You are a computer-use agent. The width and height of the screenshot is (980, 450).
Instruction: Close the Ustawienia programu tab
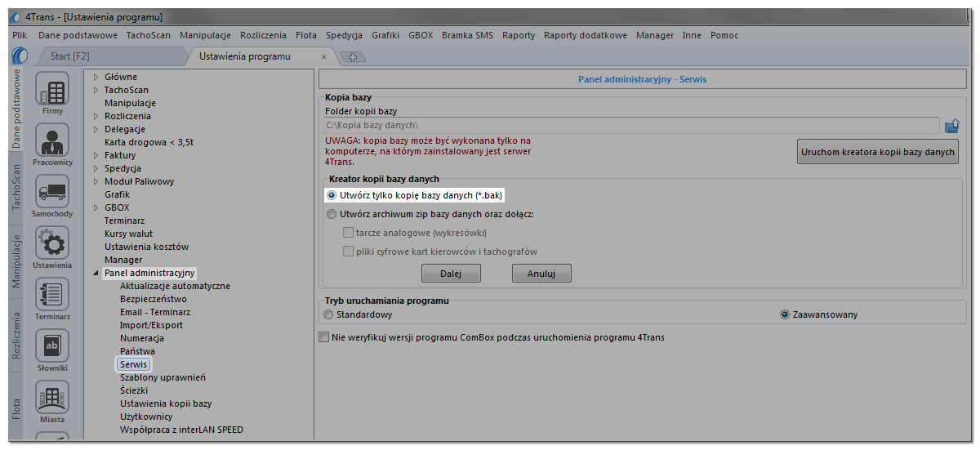[x=323, y=57]
